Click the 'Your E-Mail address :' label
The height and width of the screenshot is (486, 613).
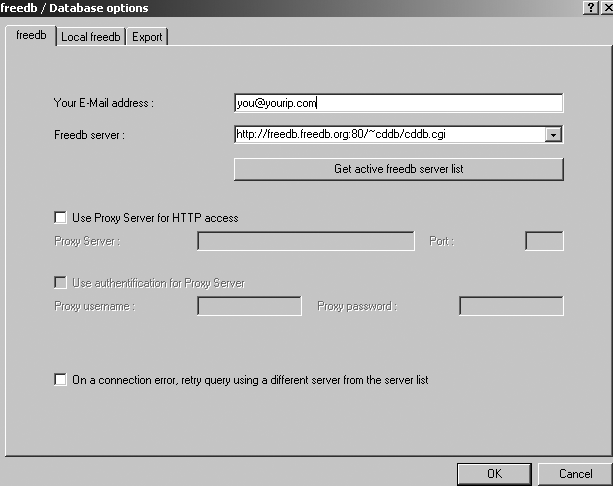[104, 103]
